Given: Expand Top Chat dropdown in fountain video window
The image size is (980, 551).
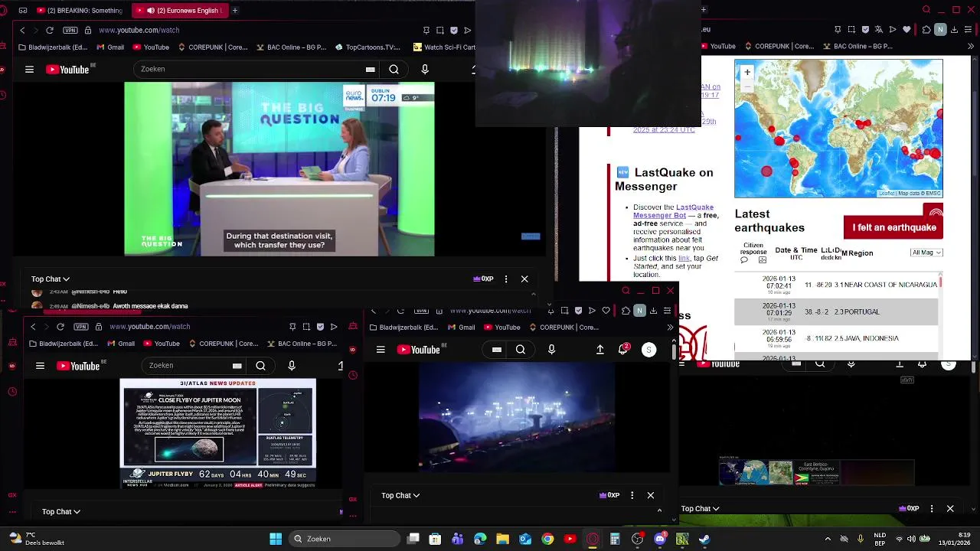Looking at the screenshot, I should click(401, 495).
